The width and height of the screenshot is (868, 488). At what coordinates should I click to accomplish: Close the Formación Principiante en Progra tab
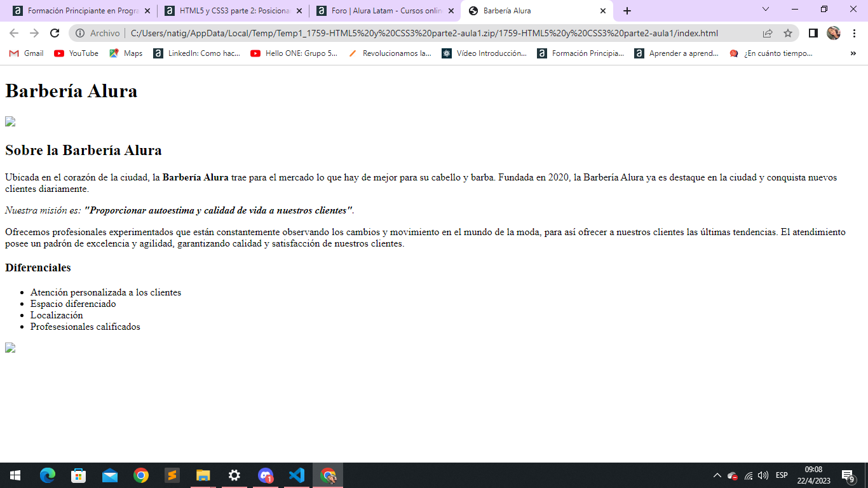(147, 11)
